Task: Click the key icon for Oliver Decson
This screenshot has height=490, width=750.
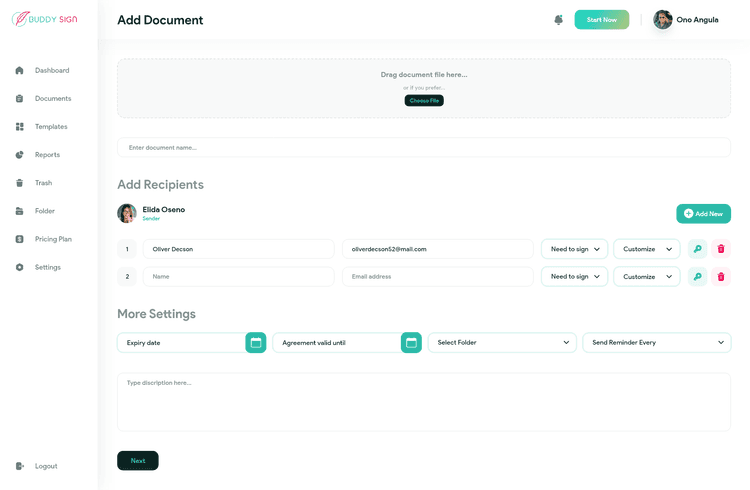Action: (x=697, y=249)
